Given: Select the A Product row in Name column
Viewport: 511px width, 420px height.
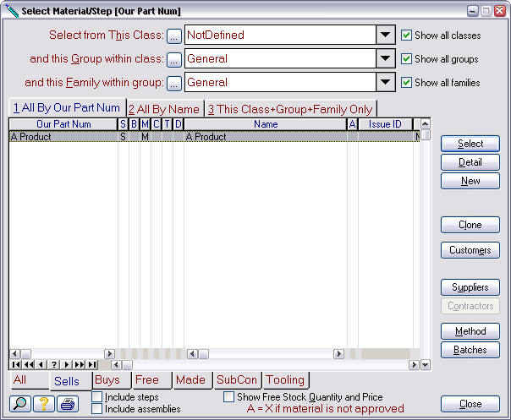Looking at the screenshot, I should pos(266,136).
